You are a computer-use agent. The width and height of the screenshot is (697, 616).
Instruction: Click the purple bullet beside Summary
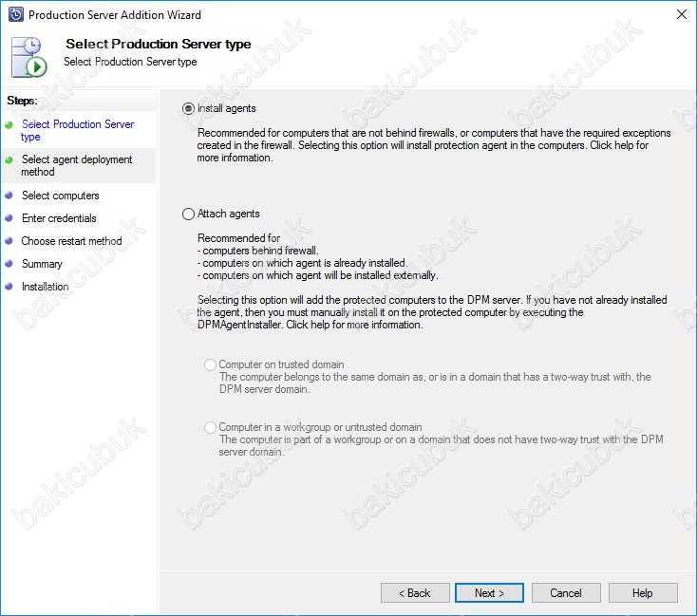pyautogui.click(x=9, y=263)
